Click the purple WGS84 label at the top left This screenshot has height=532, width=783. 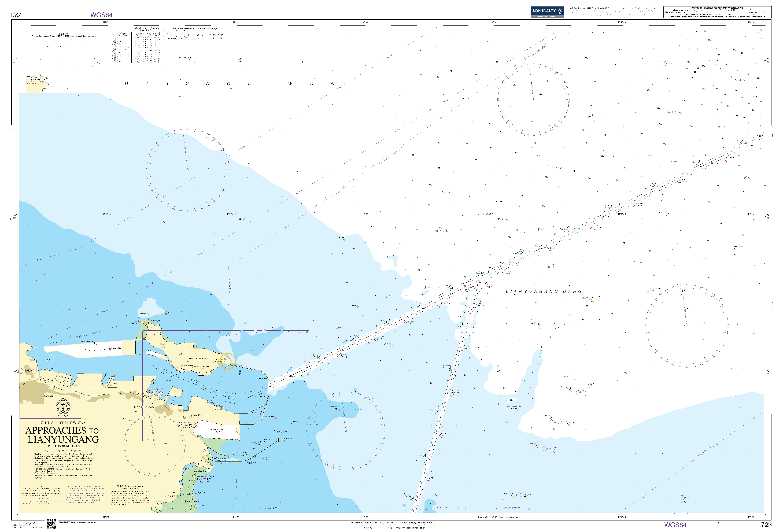tap(101, 15)
